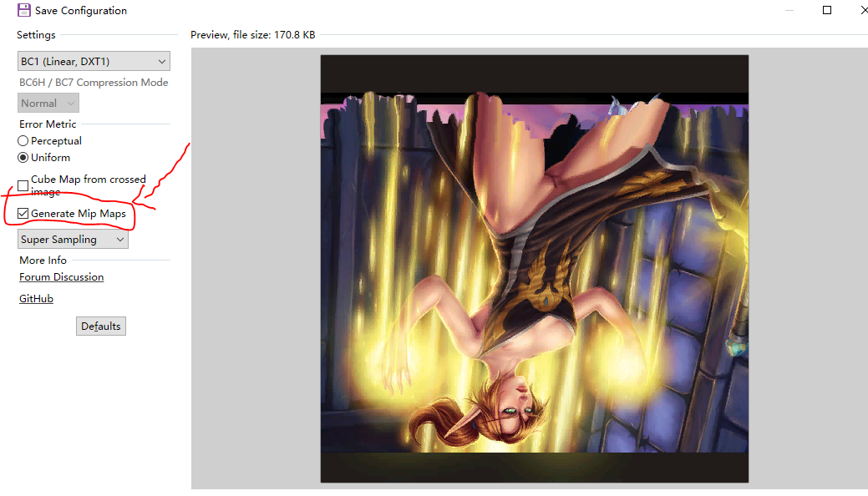Open the Super Sampling dropdown
The width and height of the screenshot is (868, 496).
(x=73, y=240)
